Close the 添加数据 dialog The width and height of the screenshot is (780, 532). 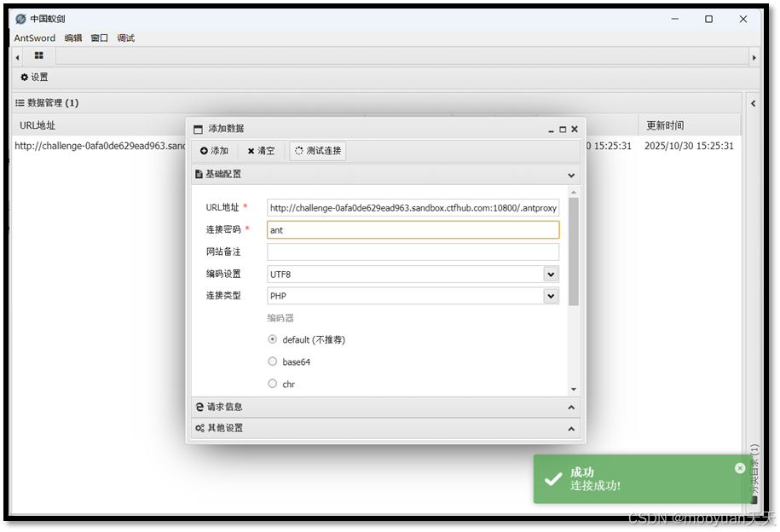(x=575, y=130)
